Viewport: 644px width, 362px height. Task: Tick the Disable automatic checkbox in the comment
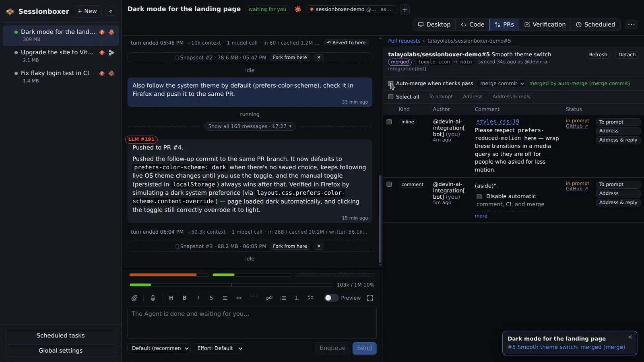coord(479,197)
